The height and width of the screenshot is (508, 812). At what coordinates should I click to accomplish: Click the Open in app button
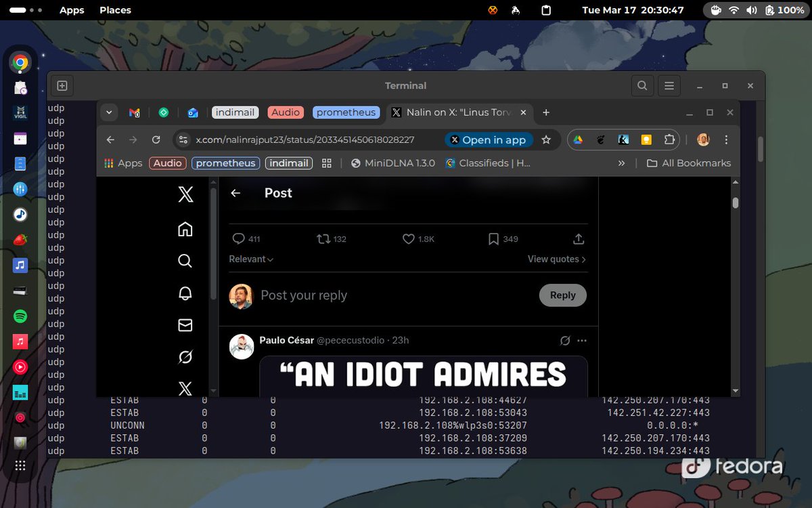tap(489, 140)
